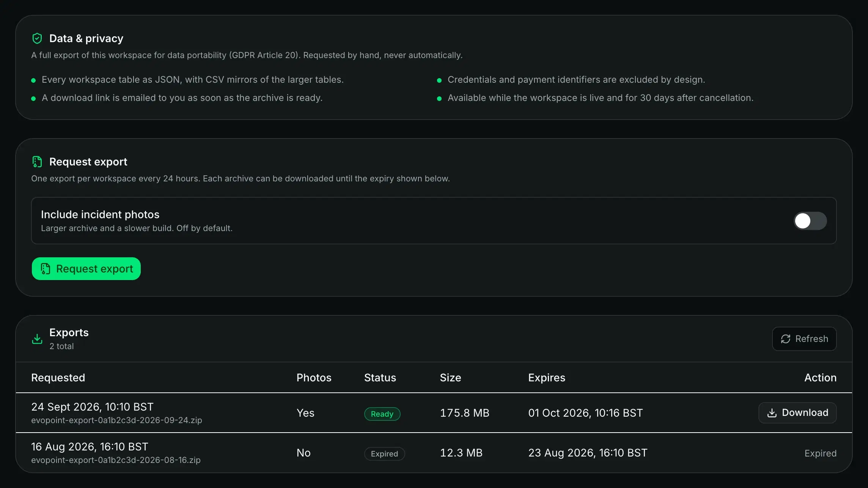
Task: Click the Include incident photos label
Action: (100, 214)
